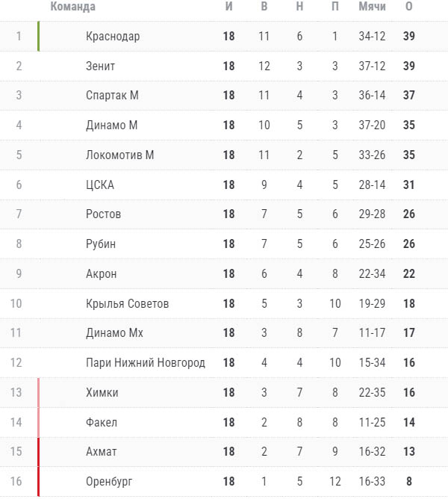Click Пари Нижний Новгород team name
Screen dimensions: 448x499
click(x=145, y=363)
